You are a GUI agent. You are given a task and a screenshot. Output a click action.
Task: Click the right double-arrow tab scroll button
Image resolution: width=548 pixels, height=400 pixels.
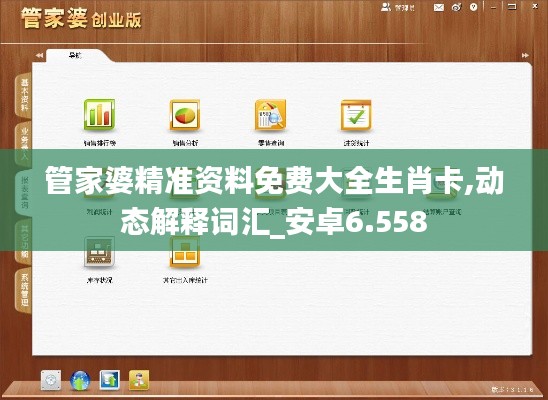pos(525,56)
